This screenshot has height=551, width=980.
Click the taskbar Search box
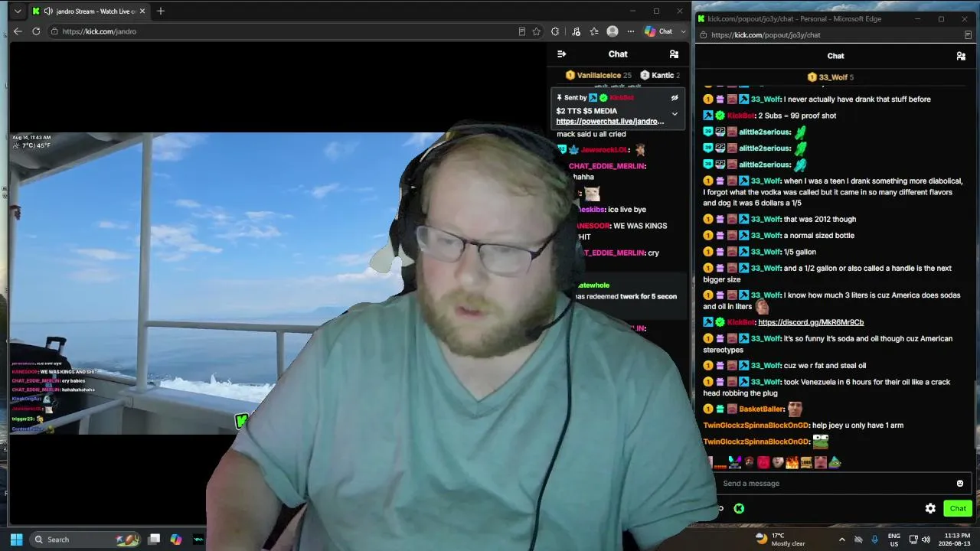[85, 540]
